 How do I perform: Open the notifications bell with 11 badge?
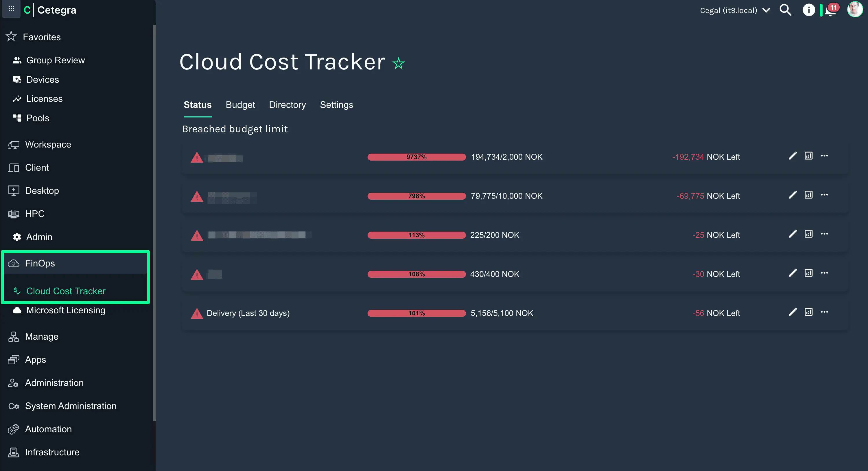pyautogui.click(x=831, y=11)
